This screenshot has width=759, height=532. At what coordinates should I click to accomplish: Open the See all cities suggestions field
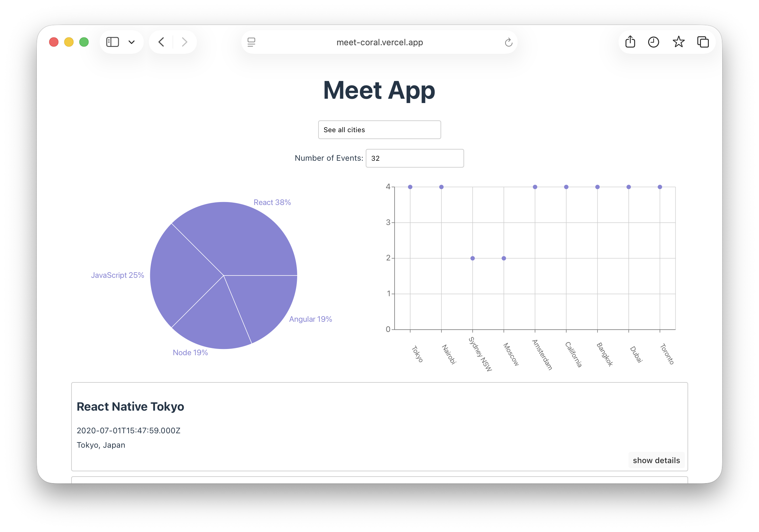click(x=379, y=130)
